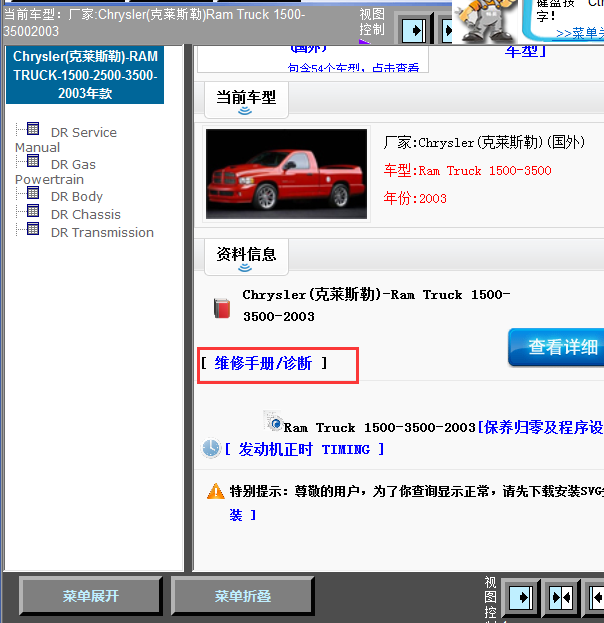The width and height of the screenshot is (604, 623).
Task: Click the grid icon beside DR Transmission
Action: [33, 229]
